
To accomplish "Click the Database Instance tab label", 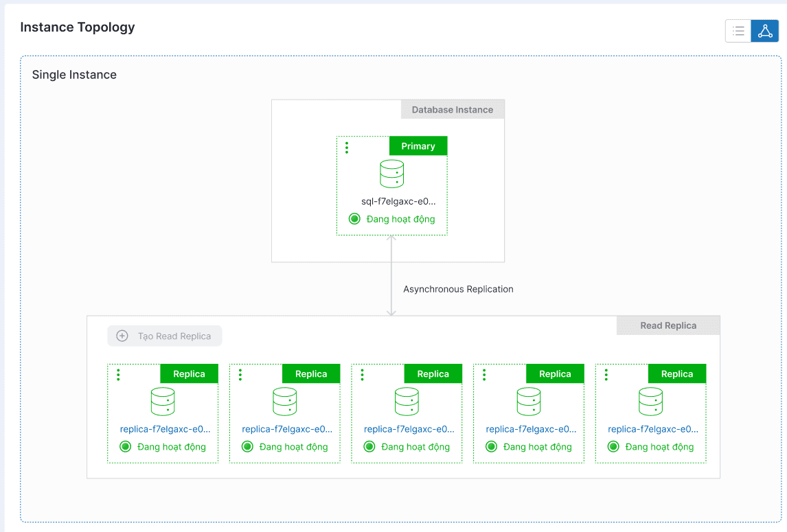I will click(x=453, y=110).
